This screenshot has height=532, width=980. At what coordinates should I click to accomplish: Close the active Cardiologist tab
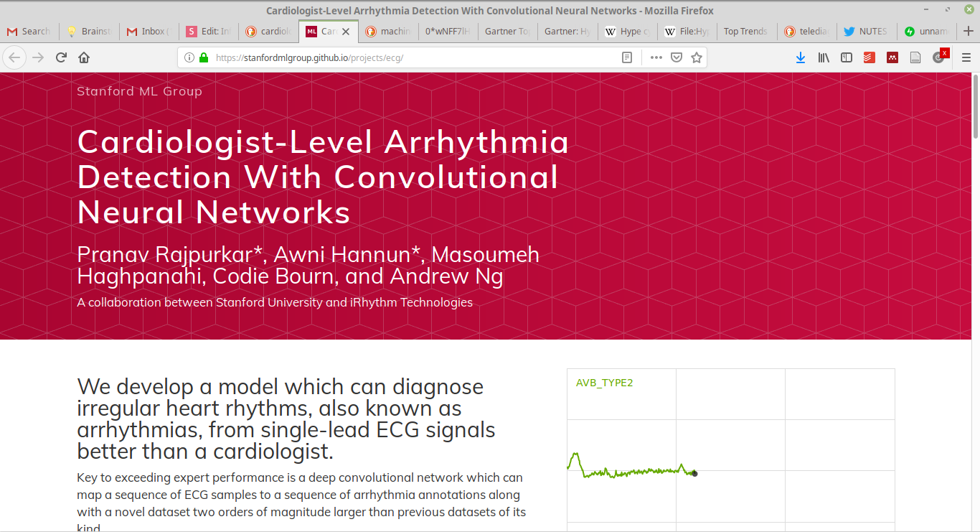(347, 32)
